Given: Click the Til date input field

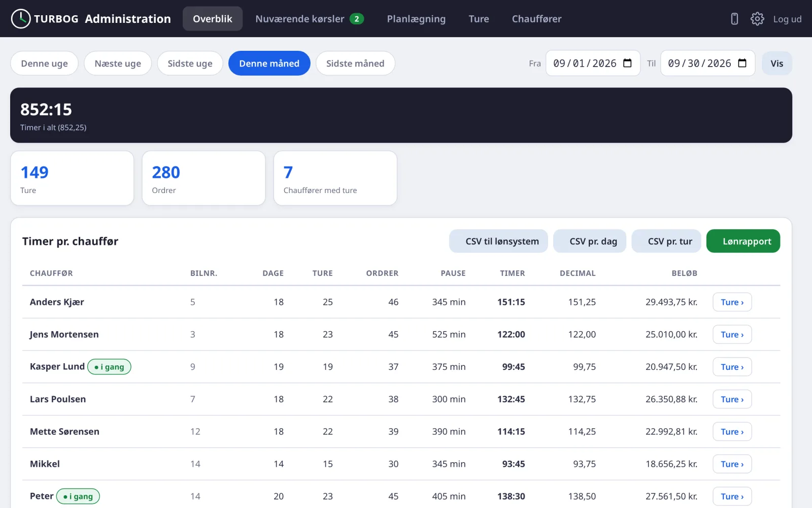Looking at the screenshot, I should (707, 63).
